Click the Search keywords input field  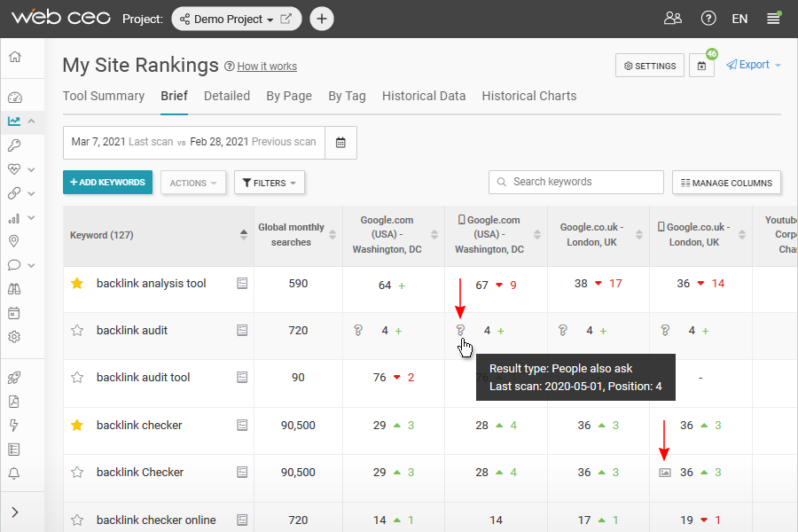576,182
